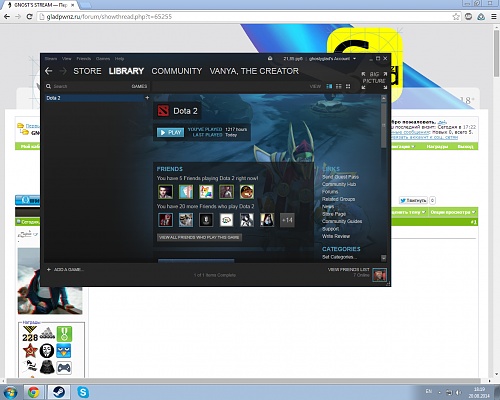Click the +14 more friends tile
Image resolution: width=500 pixels, height=400 pixels.
287,220
